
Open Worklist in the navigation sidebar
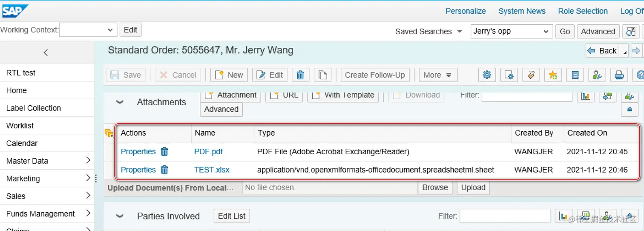coord(20,126)
